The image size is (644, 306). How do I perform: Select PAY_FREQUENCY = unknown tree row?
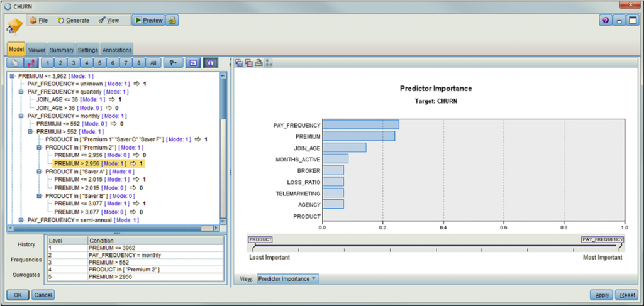[x=87, y=84]
